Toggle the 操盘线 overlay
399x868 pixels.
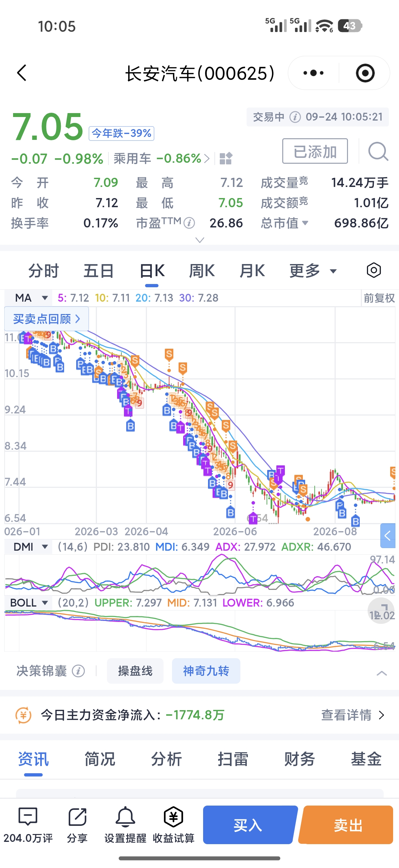point(135,671)
